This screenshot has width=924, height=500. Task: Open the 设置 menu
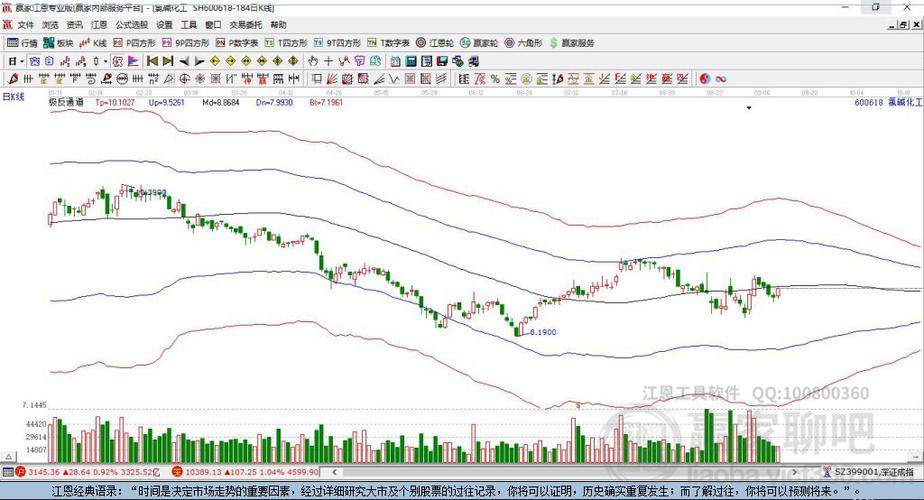[x=164, y=25]
